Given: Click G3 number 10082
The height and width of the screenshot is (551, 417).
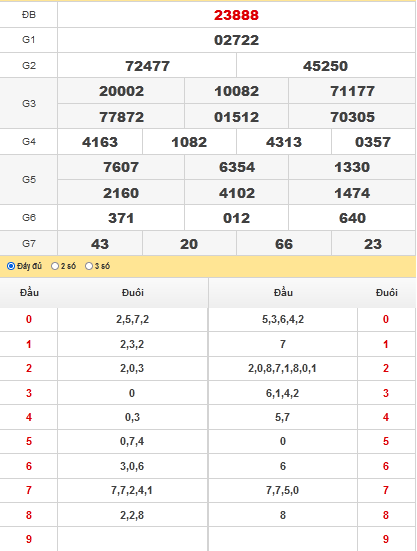Looking at the screenshot, I should click(x=236, y=91).
